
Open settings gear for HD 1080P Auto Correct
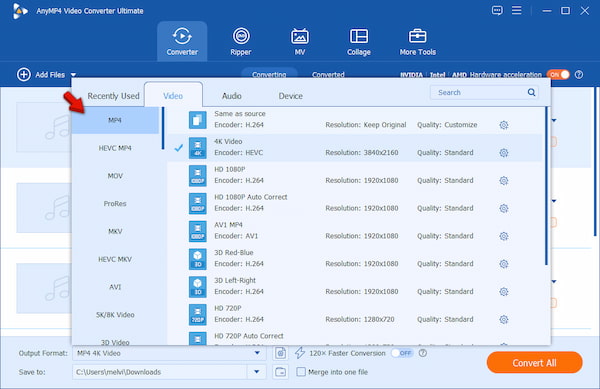click(x=504, y=208)
